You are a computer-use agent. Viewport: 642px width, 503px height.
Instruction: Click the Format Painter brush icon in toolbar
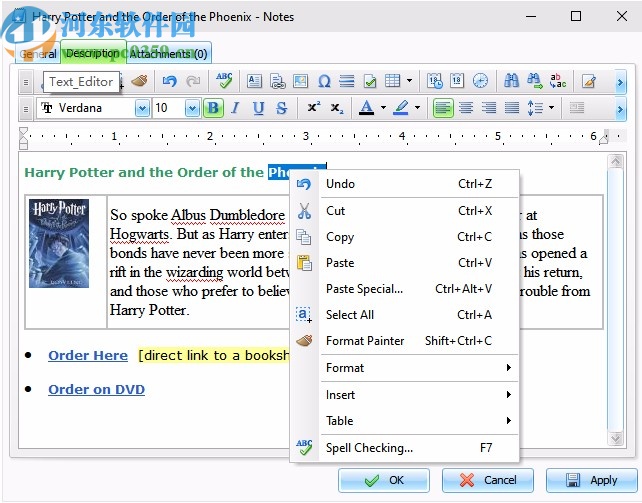[x=140, y=81]
